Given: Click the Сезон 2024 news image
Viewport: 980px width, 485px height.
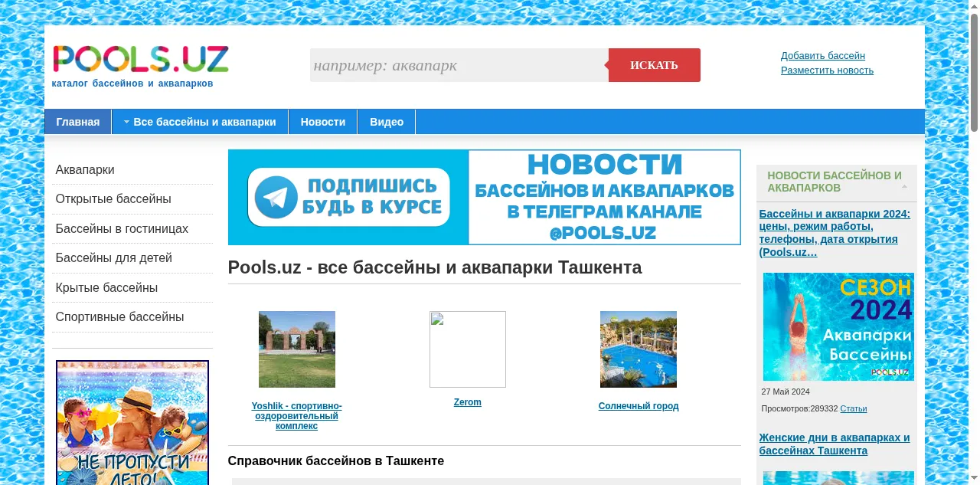Looking at the screenshot, I should tap(838, 327).
